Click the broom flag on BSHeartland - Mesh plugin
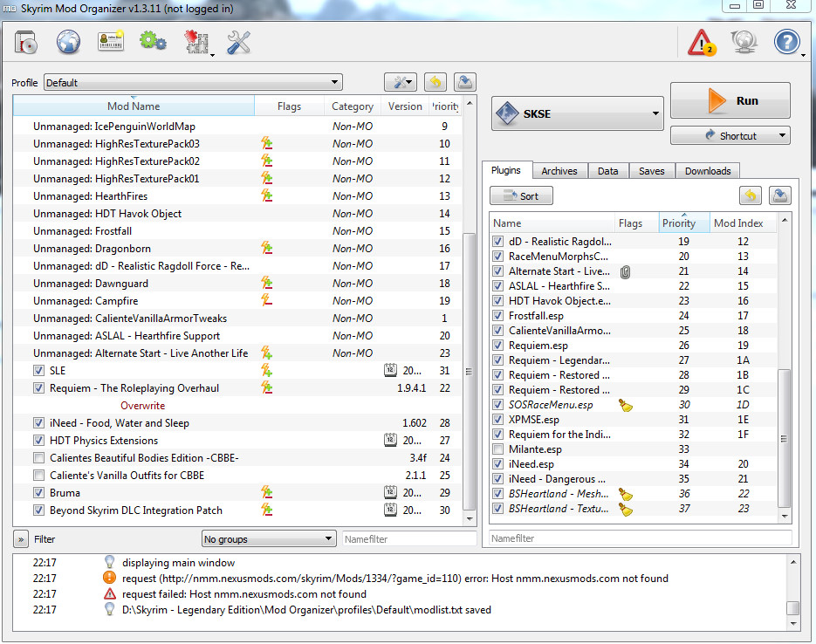816x644 pixels. (x=626, y=494)
